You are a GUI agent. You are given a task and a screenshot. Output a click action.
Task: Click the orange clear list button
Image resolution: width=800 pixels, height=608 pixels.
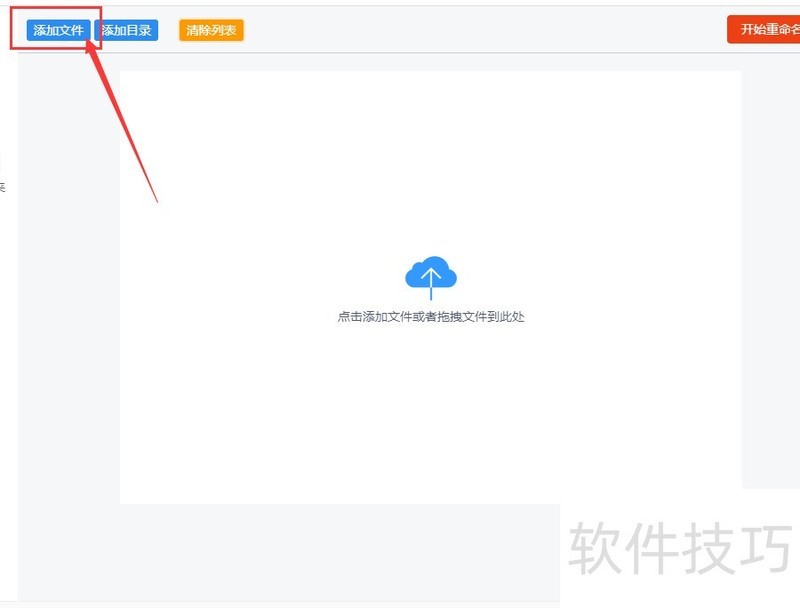click(210, 30)
